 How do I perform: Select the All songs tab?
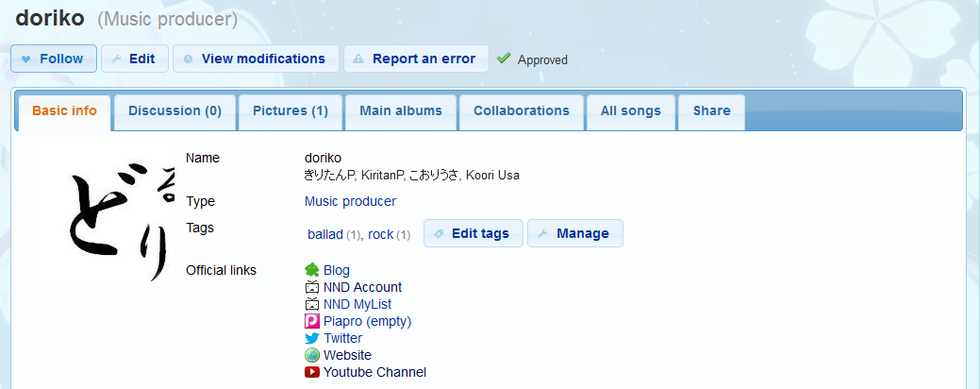pos(630,111)
